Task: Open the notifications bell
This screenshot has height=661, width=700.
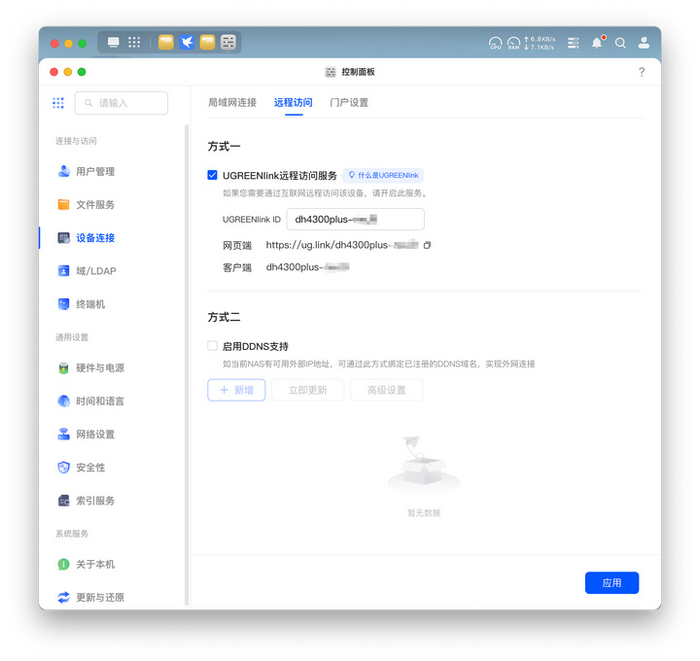Action: point(597,43)
